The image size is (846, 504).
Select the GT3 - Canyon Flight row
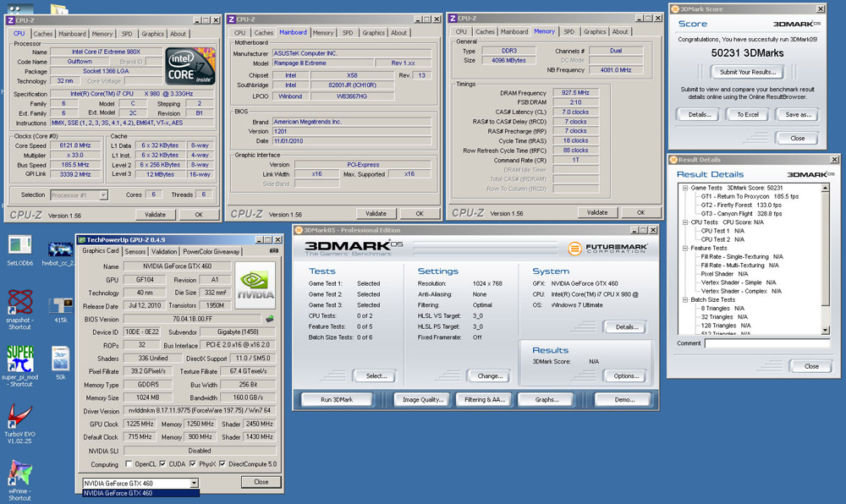click(x=741, y=214)
